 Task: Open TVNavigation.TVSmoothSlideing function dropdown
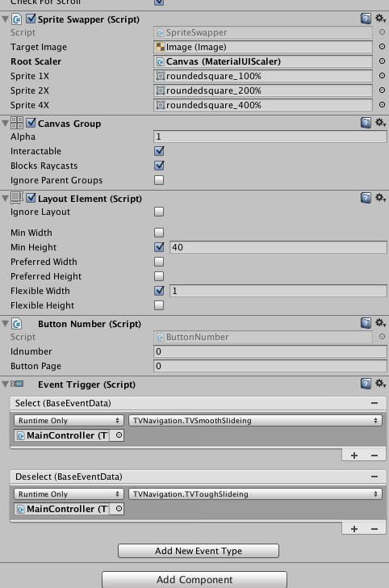pyautogui.click(x=255, y=420)
